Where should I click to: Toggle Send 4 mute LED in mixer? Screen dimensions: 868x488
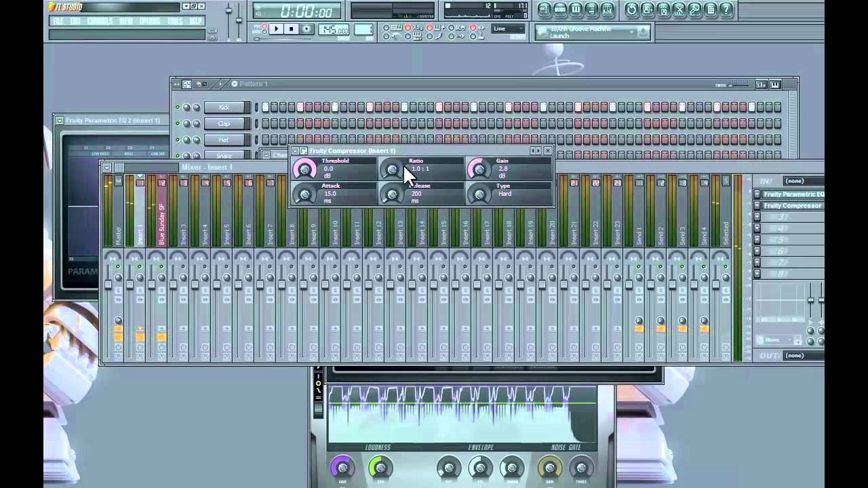pos(703,267)
